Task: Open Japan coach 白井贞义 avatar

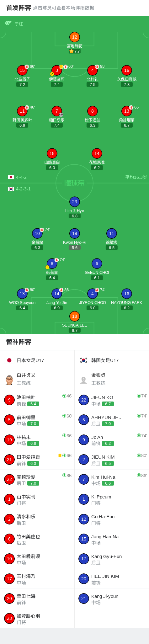Action: (x=9, y=380)
